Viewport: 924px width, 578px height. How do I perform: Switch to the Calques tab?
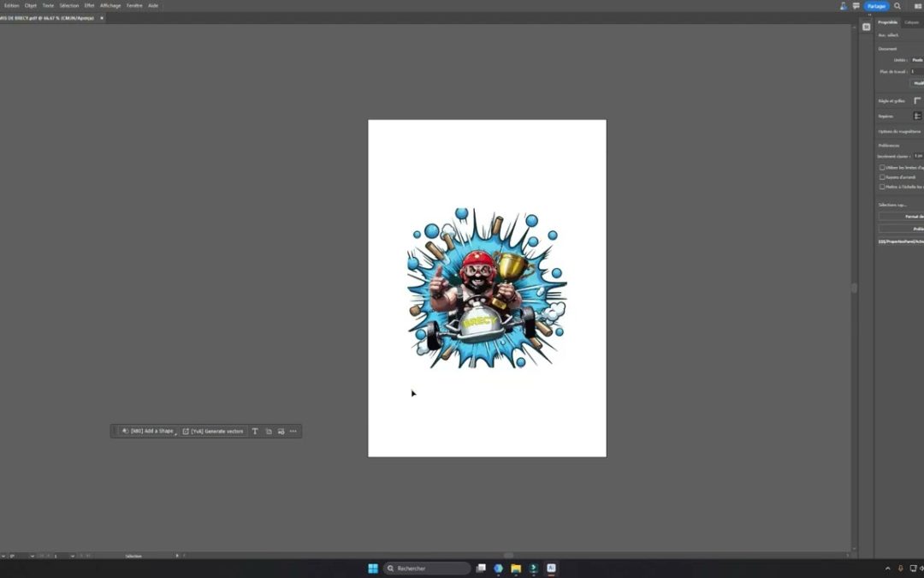point(912,22)
